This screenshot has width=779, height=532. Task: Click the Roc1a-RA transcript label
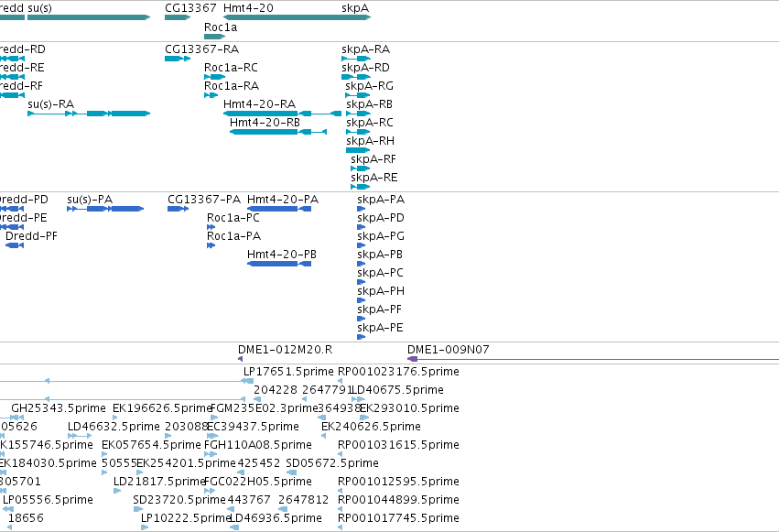click(x=232, y=86)
